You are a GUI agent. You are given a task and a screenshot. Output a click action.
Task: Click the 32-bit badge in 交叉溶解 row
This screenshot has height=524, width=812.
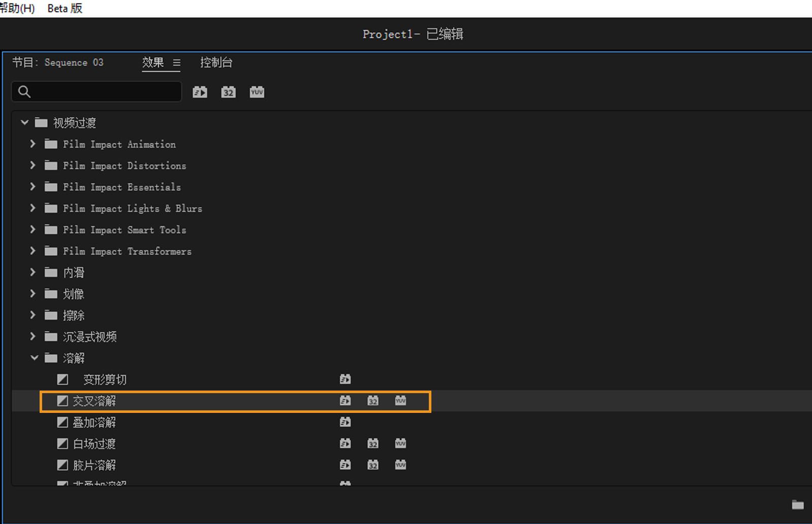point(373,401)
